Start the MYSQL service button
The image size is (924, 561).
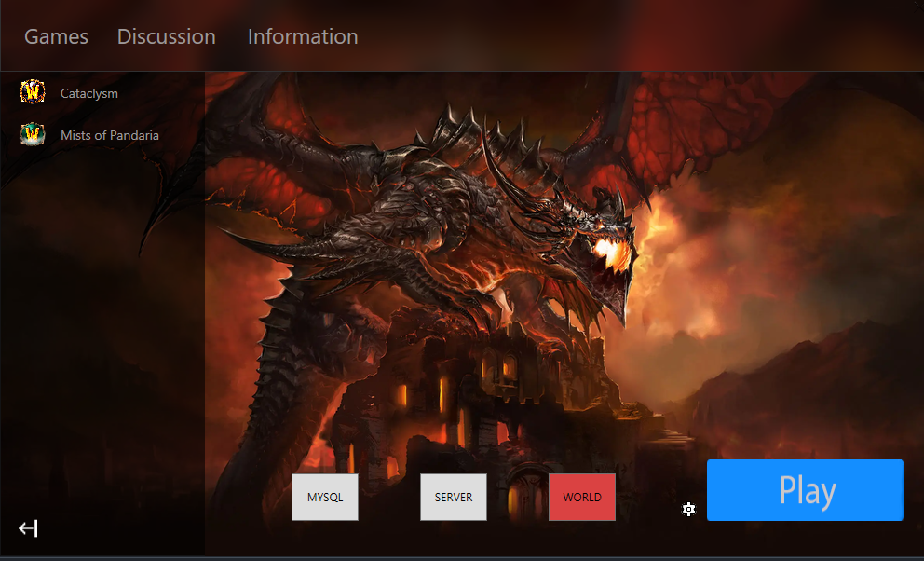(x=325, y=497)
